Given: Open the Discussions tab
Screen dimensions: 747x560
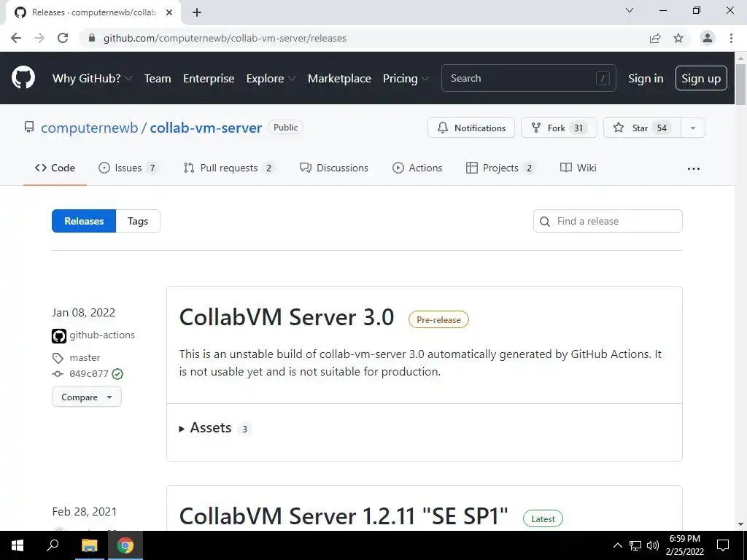Looking at the screenshot, I should 334,168.
